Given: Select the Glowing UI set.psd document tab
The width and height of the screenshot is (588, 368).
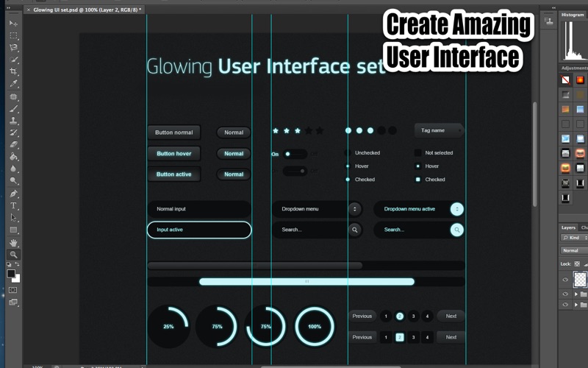Looking at the screenshot, I should coord(87,10).
